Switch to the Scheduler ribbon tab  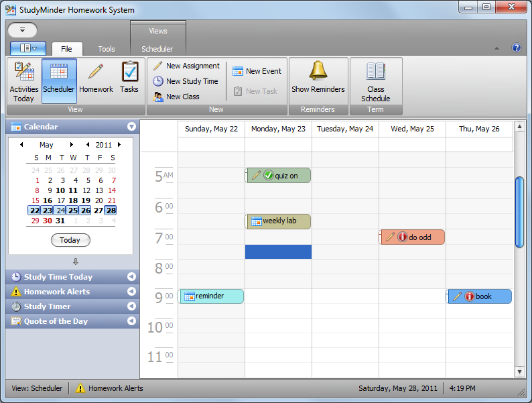157,49
